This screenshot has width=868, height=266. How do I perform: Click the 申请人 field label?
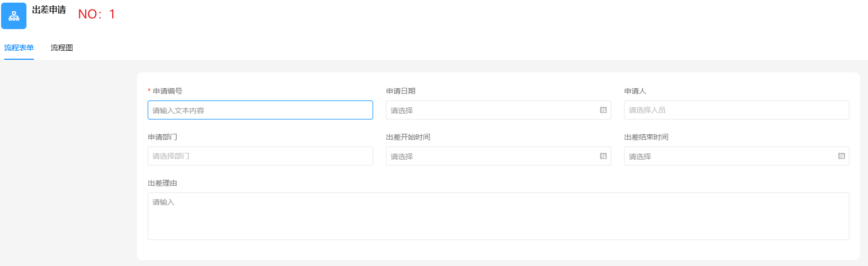coord(635,91)
